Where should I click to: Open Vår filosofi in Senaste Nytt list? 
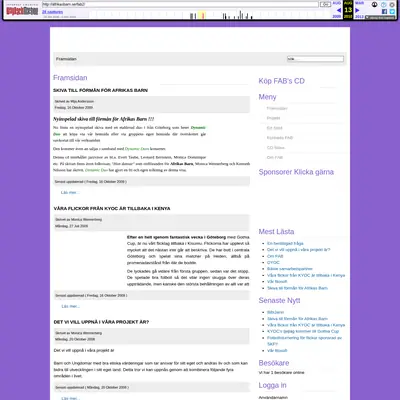pyautogui.click(x=277, y=350)
